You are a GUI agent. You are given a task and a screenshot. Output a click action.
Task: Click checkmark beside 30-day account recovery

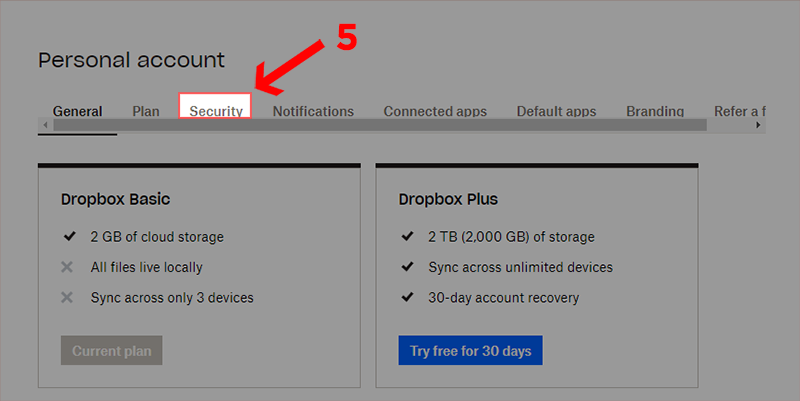407,297
